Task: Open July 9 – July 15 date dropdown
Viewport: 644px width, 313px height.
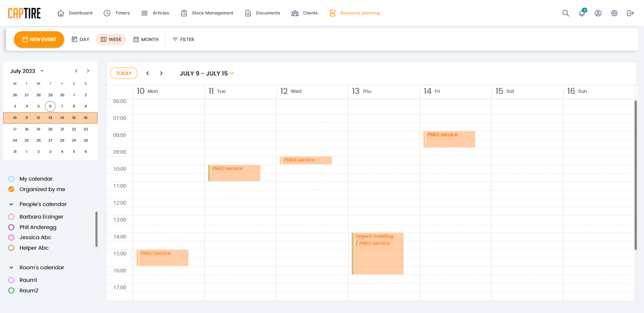Action: (207, 73)
